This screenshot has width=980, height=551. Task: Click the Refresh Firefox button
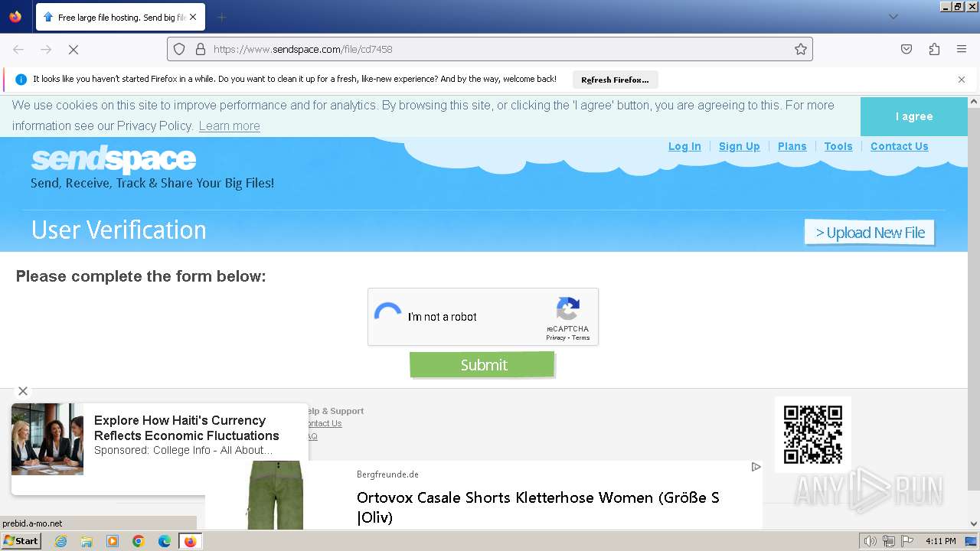pos(615,80)
